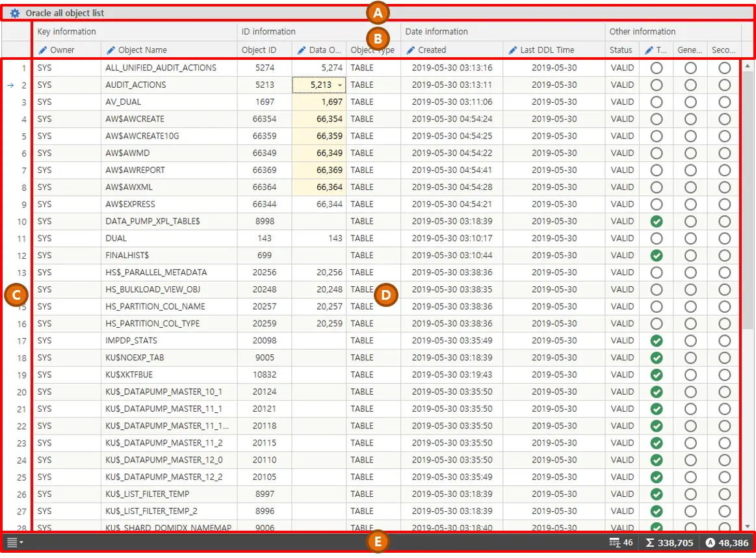Open the dropdown arrow next to the status bar menu icon
Screen dimensions: 756x558
click(21, 542)
